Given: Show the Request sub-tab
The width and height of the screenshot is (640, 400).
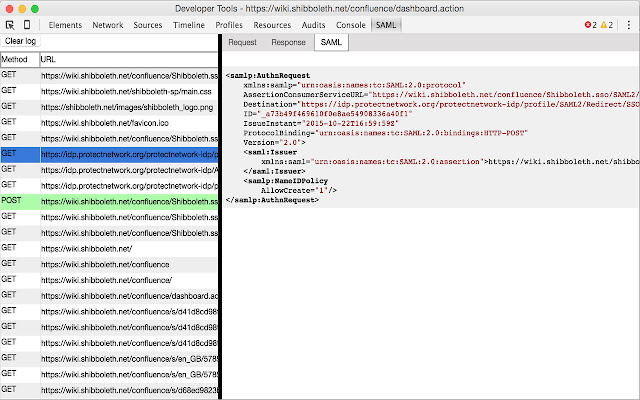Looking at the screenshot, I should 243,42.
